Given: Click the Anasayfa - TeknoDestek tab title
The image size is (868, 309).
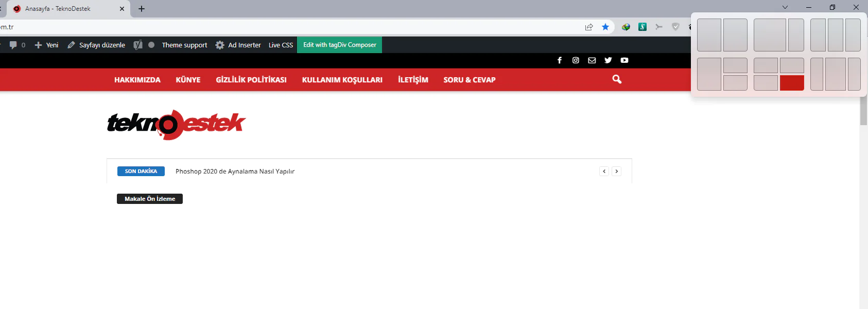Looking at the screenshot, I should pos(58,9).
